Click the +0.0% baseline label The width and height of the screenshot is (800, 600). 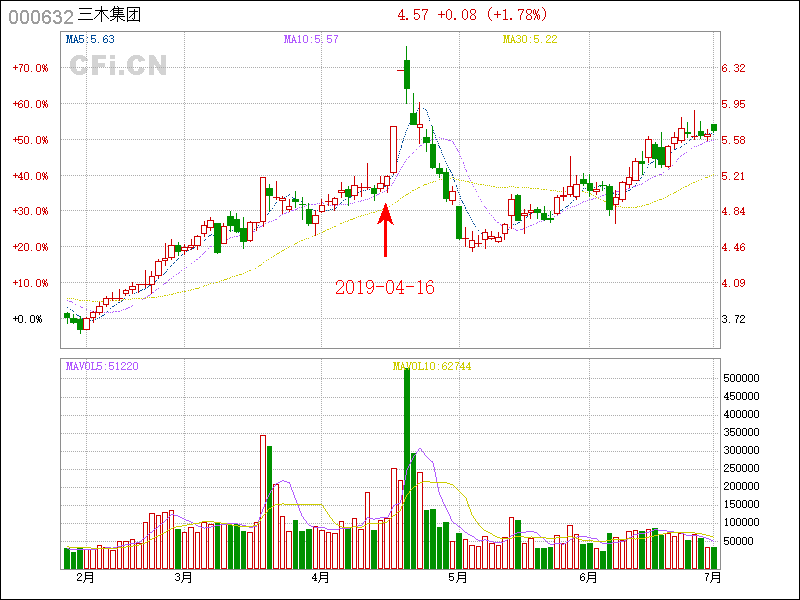[28, 319]
